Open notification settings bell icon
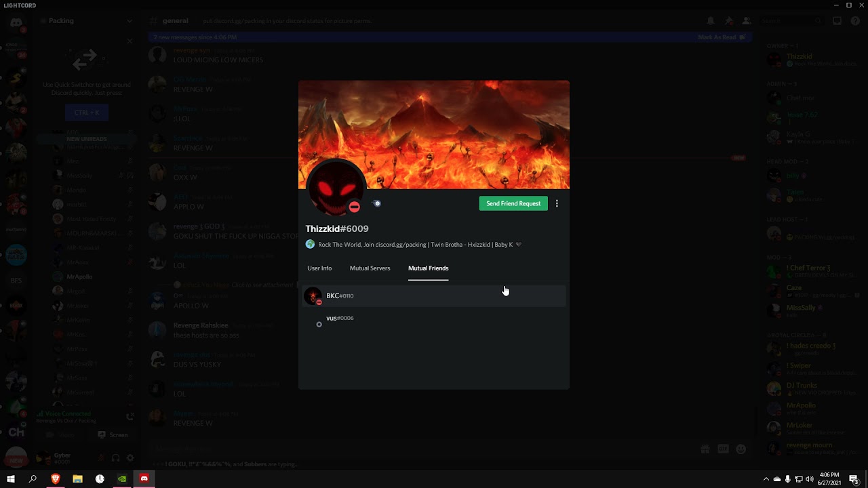This screenshot has height=488, width=868. click(711, 21)
